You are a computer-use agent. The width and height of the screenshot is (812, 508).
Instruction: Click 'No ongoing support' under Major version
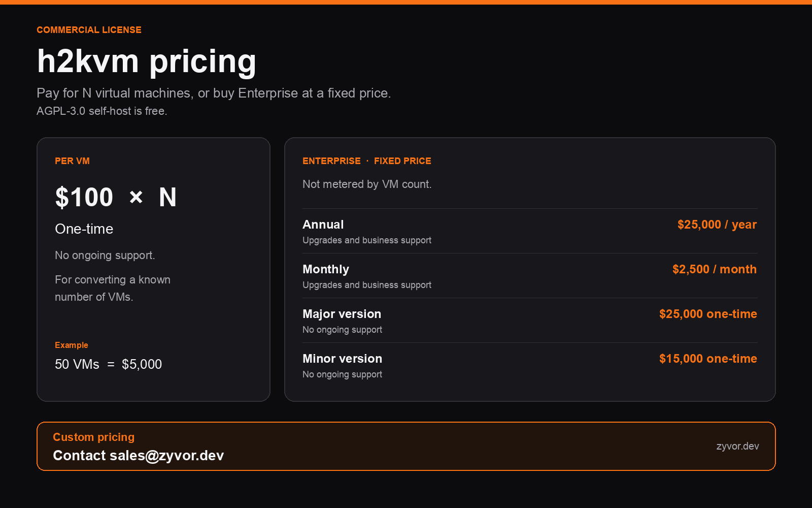(343, 330)
